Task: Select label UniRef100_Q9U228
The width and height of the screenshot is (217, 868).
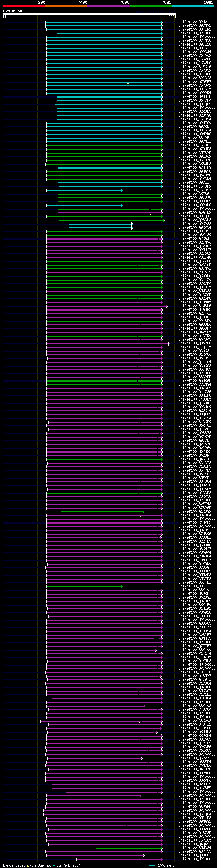Action: coord(195,485)
